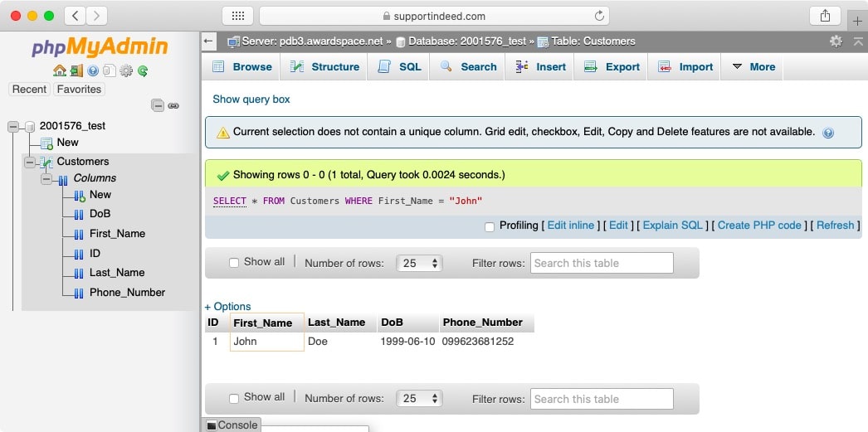This screenshot has height=432, width=868.
Task: Open the upper Number of rows dropdown
Action: pyautogui.click(x=419, y=263)
